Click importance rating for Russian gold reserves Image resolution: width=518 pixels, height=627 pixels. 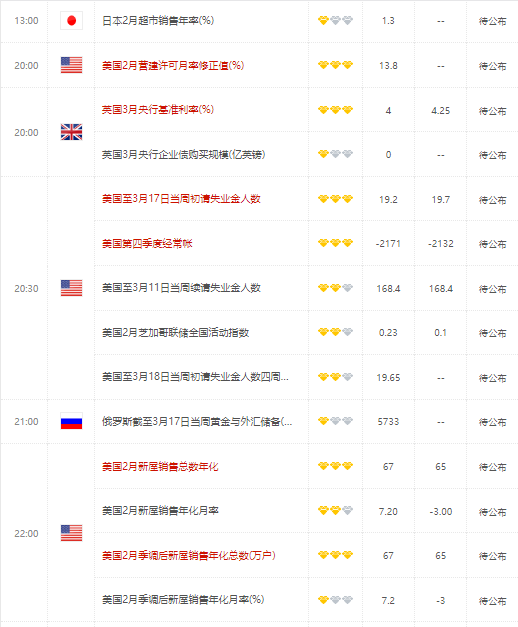335,421
